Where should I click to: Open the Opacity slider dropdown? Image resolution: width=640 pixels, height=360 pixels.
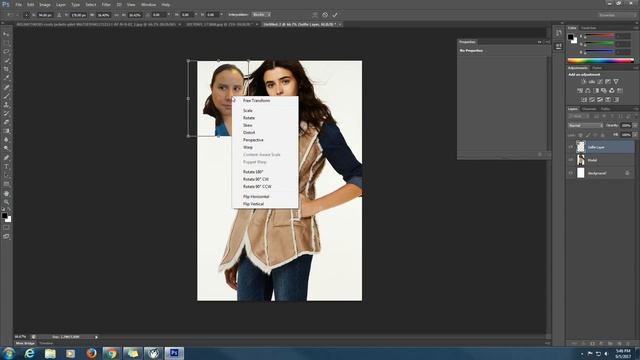coord(635,126)
